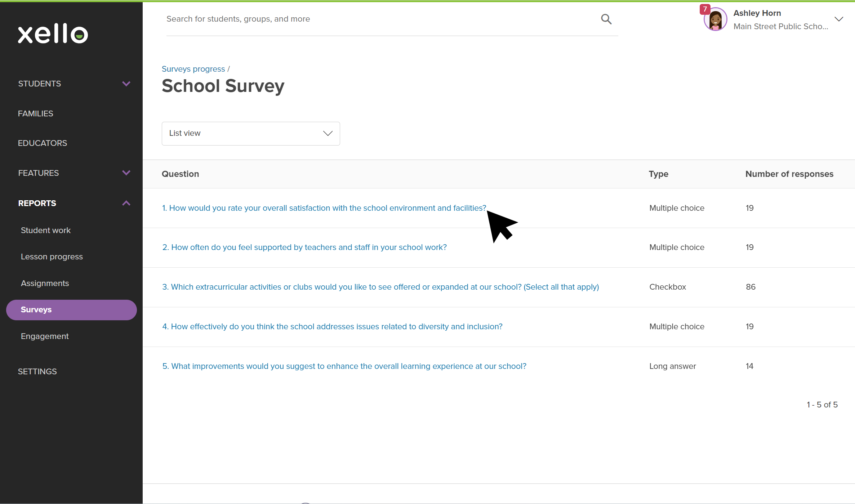The width and height of the screenshot is (855, 504).
Task: Open the Lesson progress report
Action: (52, 257)
